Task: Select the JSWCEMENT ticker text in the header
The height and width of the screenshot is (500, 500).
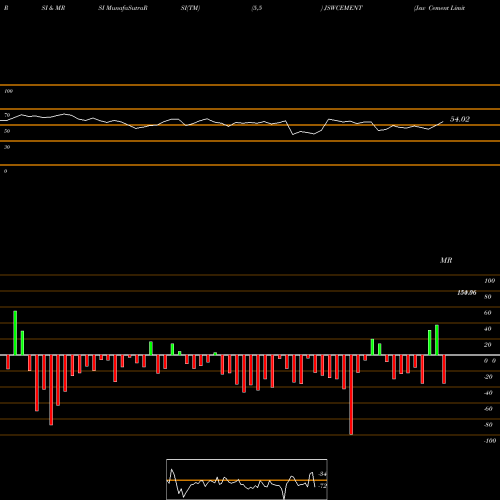Action: (343, 8)
